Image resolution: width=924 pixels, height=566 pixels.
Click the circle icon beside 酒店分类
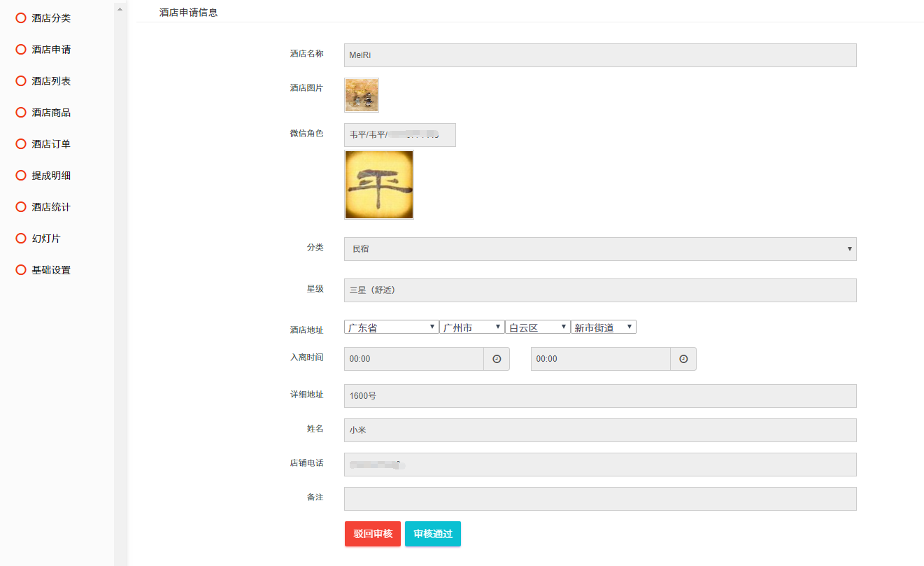point(21,18)
